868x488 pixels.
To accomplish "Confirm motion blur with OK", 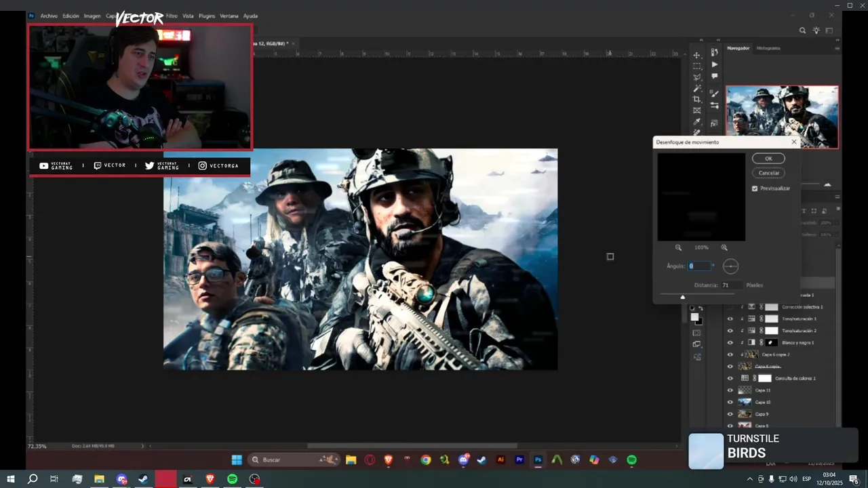I will pyautogui.click(x=768, y=159).
